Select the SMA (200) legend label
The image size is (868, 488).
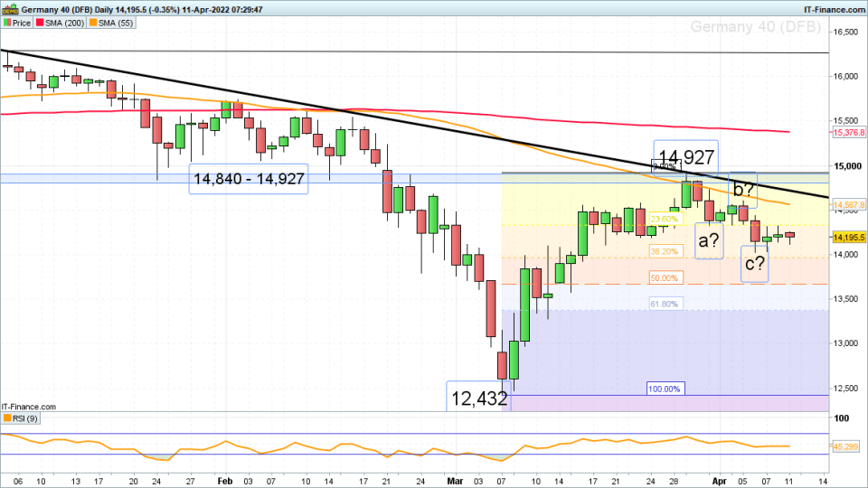(x=65, y=23)
